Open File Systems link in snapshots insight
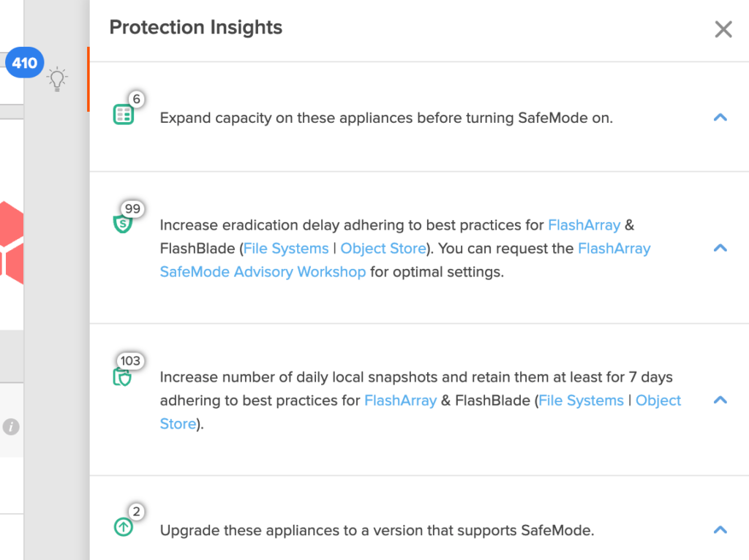This screenshot has height=560, width=749. tap(581, 400)
